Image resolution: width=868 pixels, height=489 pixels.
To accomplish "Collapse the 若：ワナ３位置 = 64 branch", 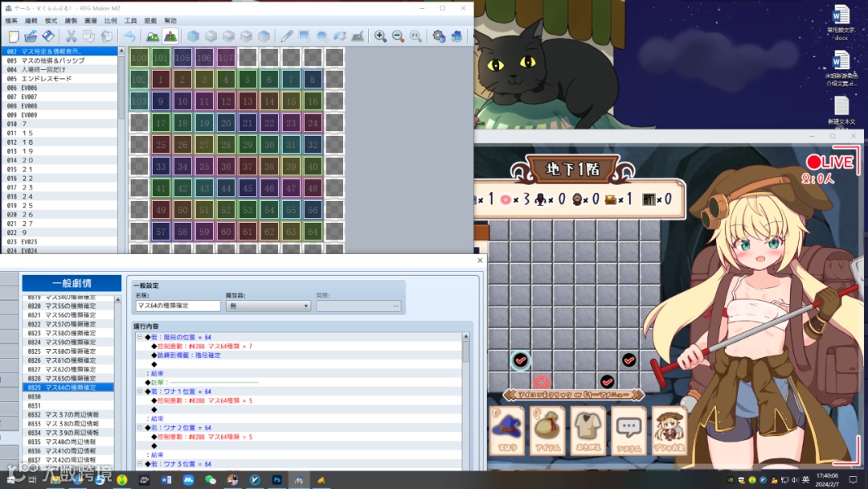I will coord(140,463).
